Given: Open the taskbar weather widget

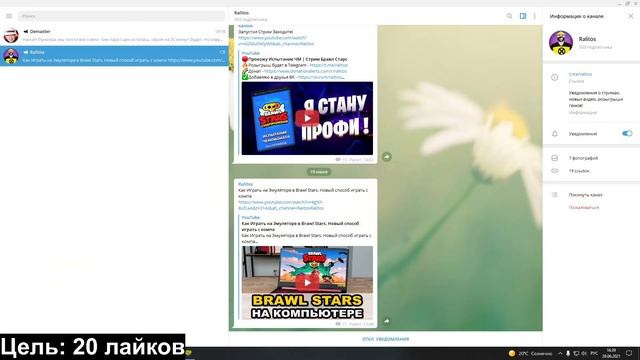Looking at the screenshot, I should click(530, 353).
